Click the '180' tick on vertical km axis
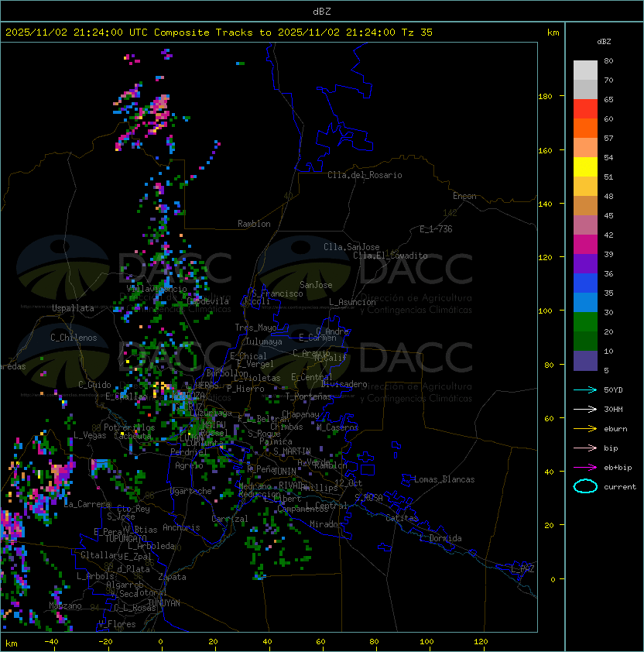 [545, 97]
